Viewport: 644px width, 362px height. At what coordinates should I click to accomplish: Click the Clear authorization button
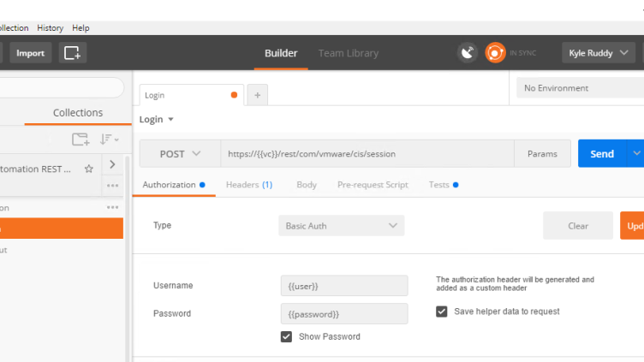coord(578,226)
